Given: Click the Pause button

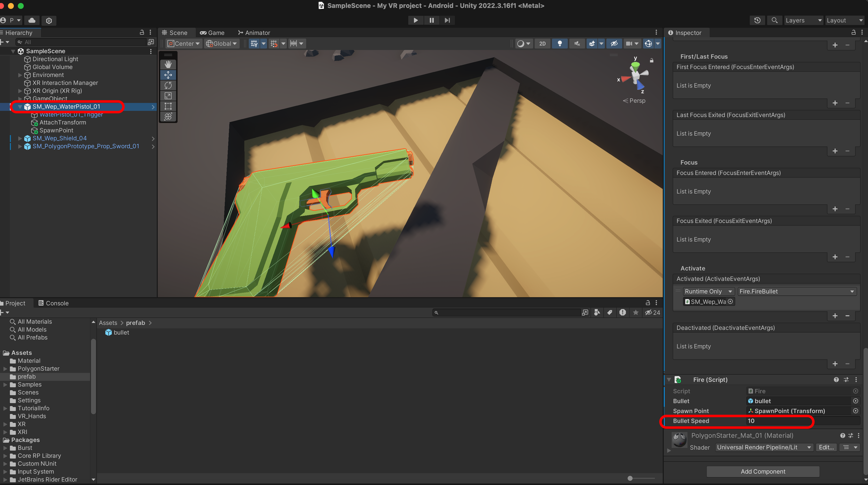Looking at the screenshot, I should pyautogui.click(x=431, y=20).
